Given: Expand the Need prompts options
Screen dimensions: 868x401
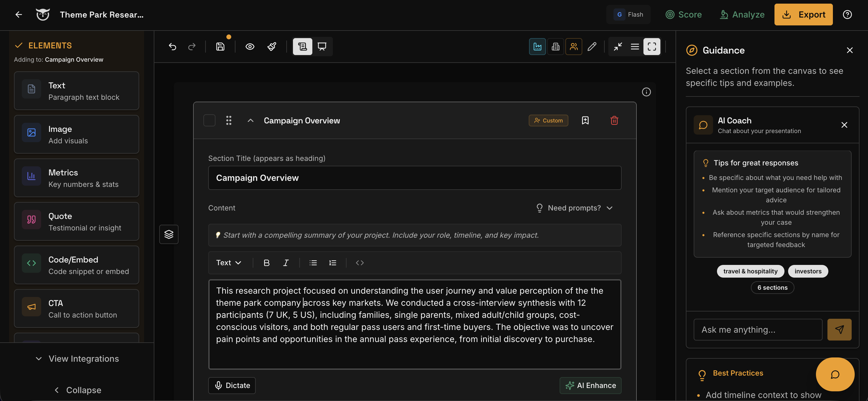Looking at the screenshot, I should coord(574,208).
